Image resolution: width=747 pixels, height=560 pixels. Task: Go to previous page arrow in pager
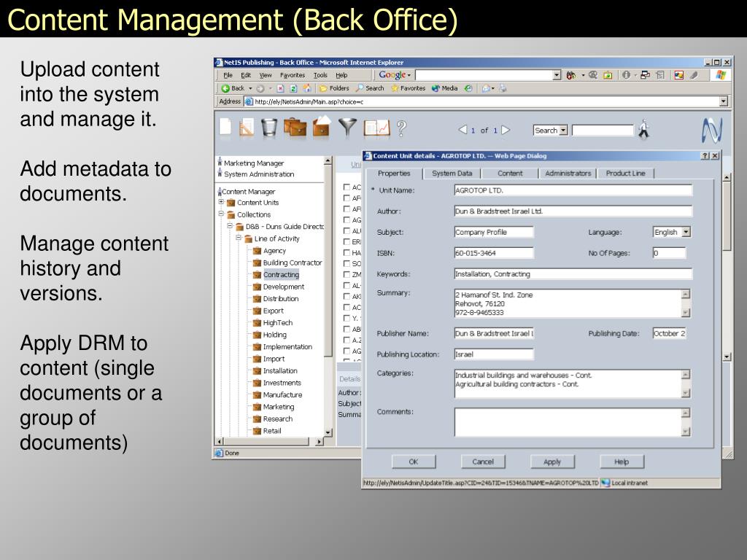coord(462,130)
